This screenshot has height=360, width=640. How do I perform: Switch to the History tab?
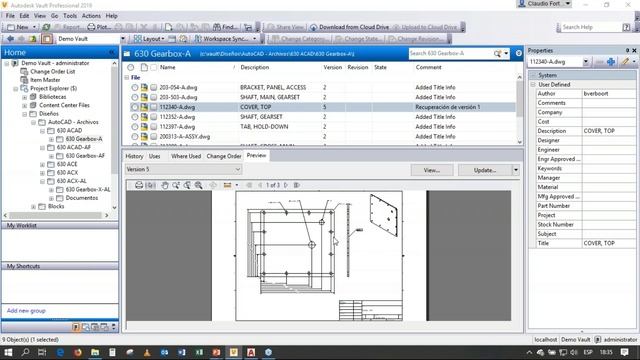134,156
